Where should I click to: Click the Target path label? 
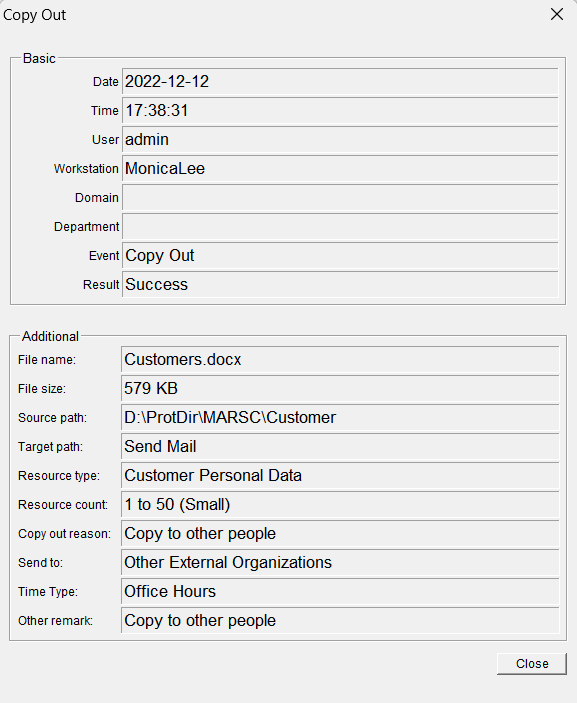(50, 447)
